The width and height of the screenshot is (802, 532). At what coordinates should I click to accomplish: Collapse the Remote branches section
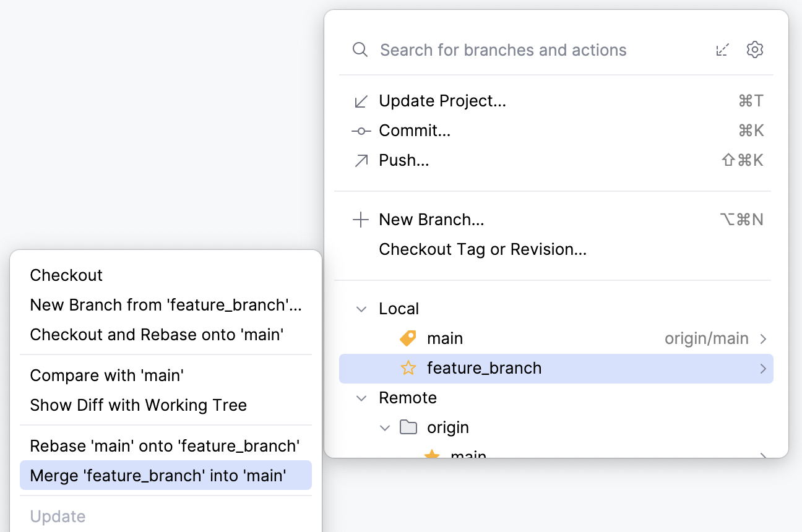pos(361,397)
